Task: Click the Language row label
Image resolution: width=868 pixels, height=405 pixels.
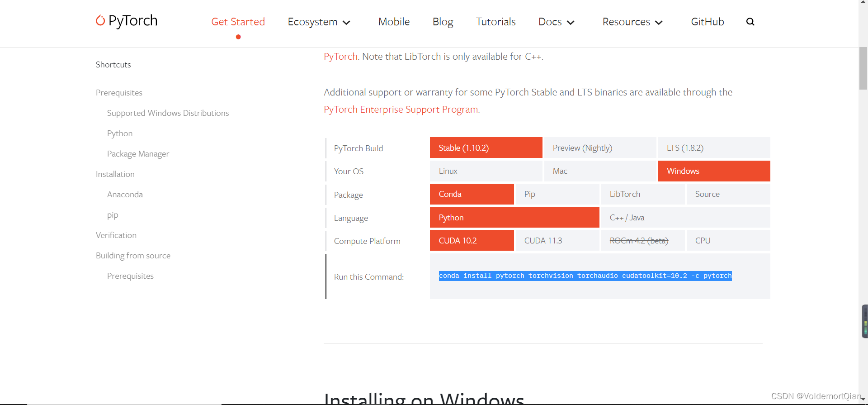Action: point(351,218)
